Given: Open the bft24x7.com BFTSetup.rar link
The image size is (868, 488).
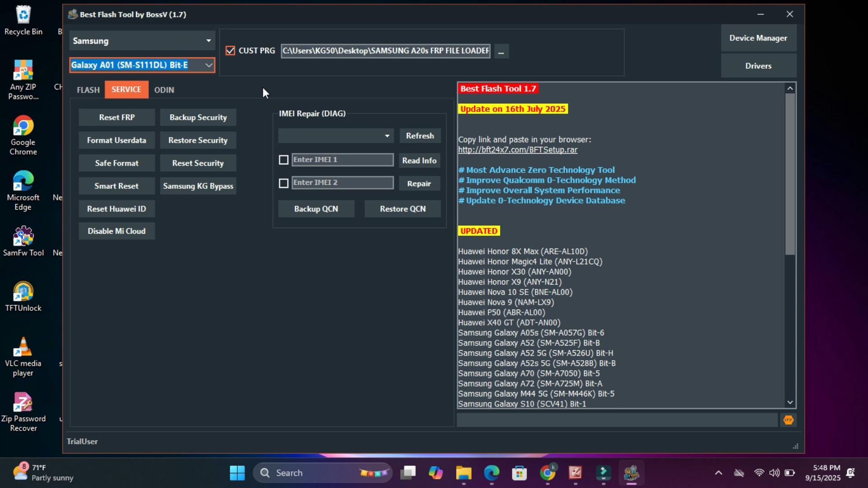Looking at the screenshot, I should pos(517,150).
